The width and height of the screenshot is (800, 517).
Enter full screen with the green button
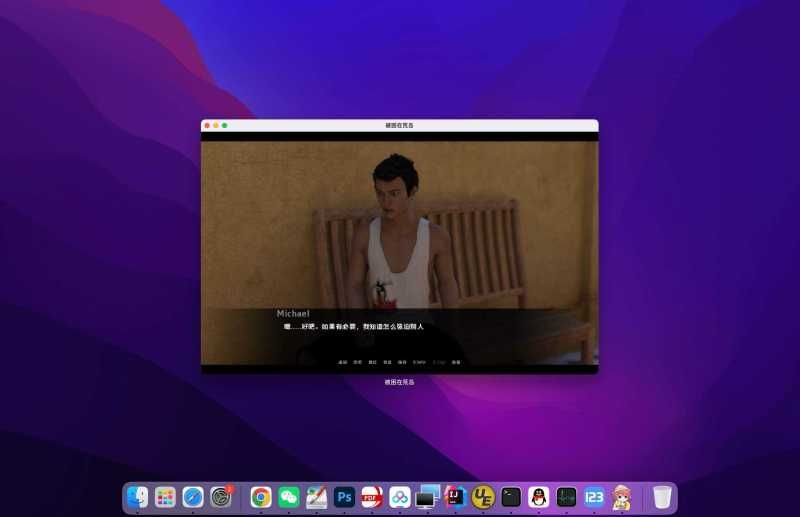pyautogui.click(x=224, y=126)
